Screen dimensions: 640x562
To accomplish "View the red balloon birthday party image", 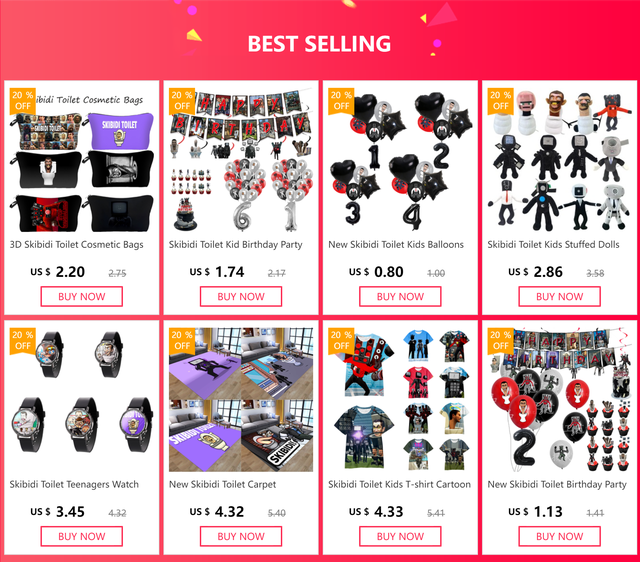I will pos(560,400).
